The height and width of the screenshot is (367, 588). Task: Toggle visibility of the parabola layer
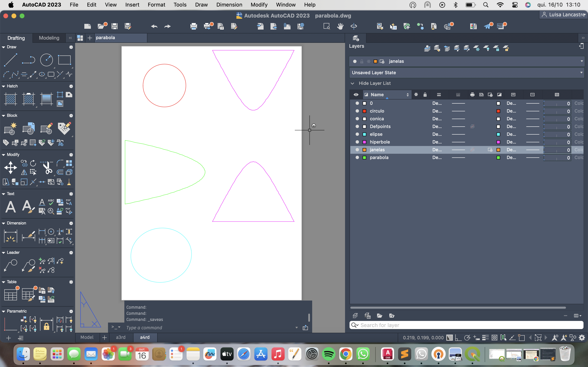click(357, 158)
